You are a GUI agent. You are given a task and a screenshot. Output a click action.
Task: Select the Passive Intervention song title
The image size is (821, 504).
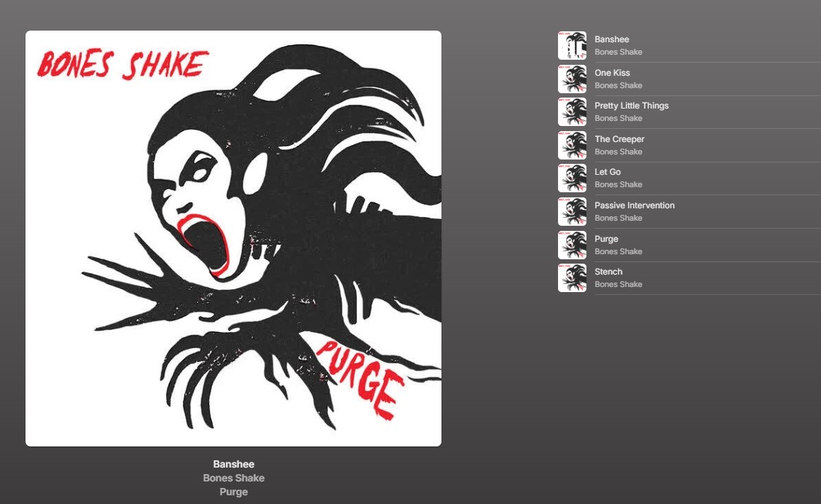click(x=634, y=205)
